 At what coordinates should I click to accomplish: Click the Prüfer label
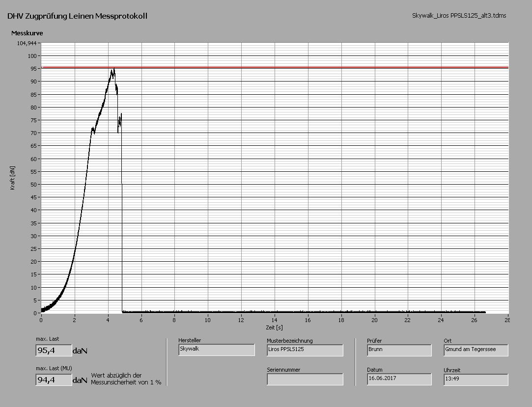point(374,341)
